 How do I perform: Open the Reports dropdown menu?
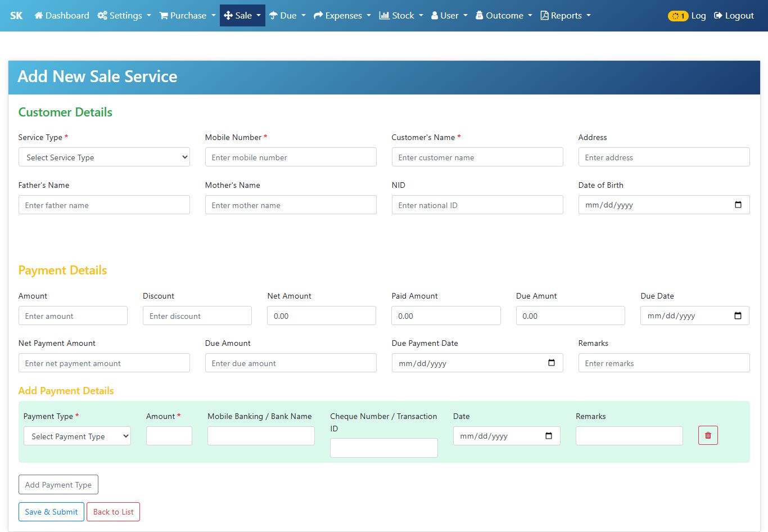click(x=565, y=16)
